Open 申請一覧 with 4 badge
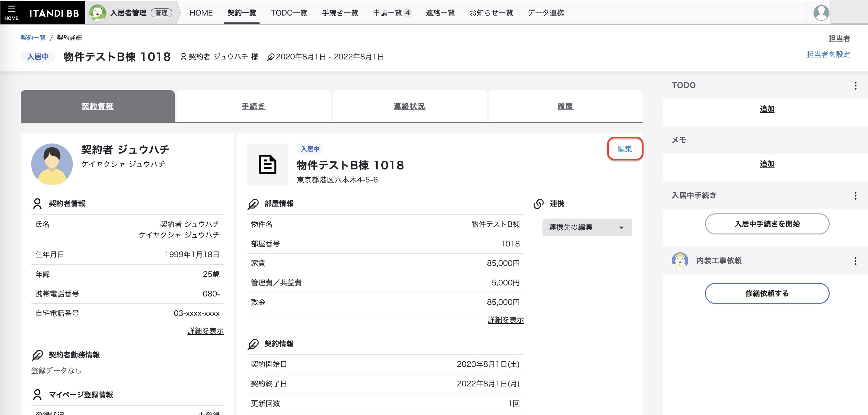This screenshot has height=415, width=868. (392, 13)
